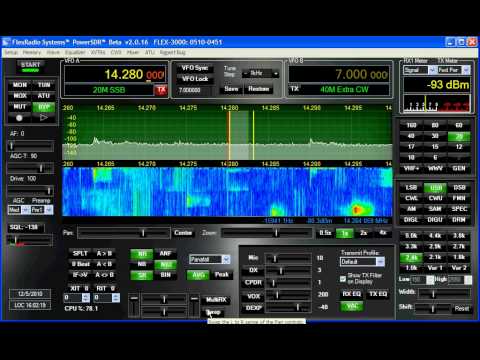Toggle VFO Lock
Viewport: 480px width, 360px height.
(195, 79)
